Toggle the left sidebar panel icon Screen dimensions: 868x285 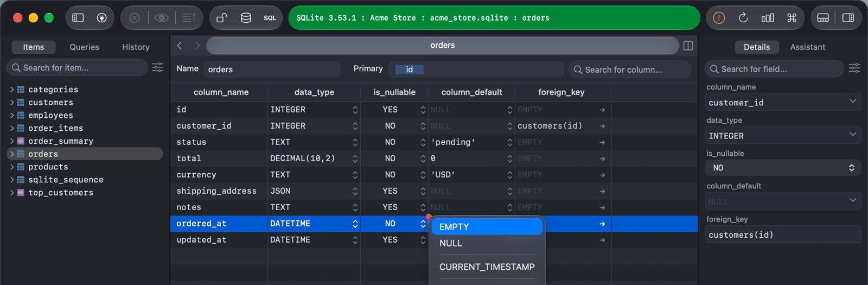[x=78, y=18]
